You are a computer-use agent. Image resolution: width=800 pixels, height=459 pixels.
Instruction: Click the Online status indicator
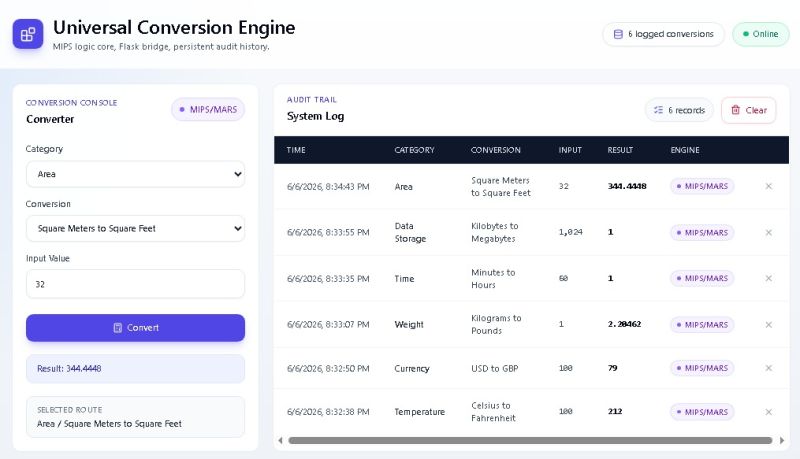(x=760, y=34)
